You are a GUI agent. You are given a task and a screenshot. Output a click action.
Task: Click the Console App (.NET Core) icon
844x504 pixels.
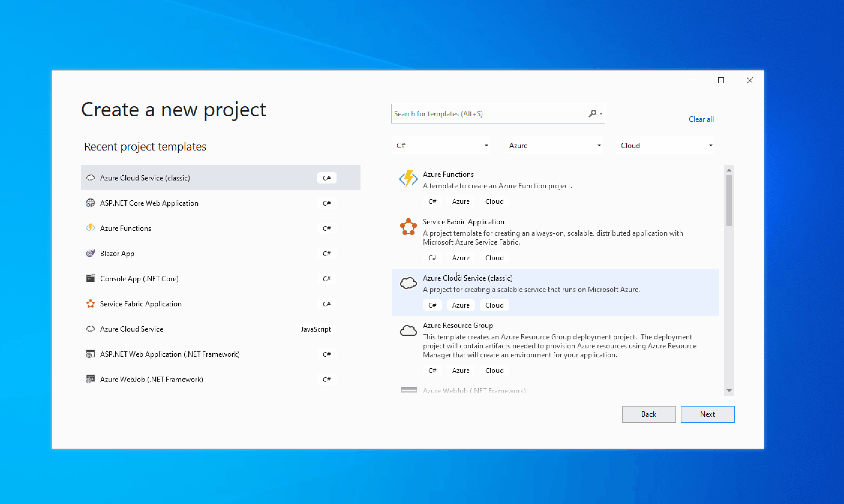(x=90, y=279)
